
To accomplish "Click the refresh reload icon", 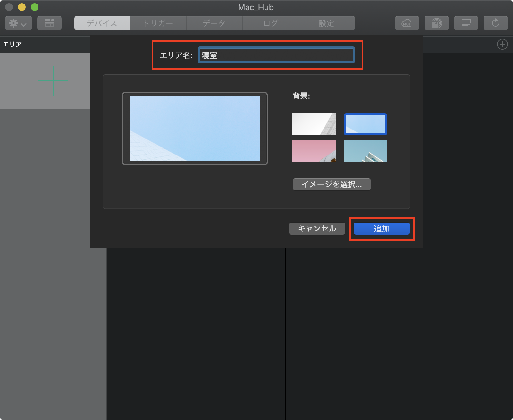I will pos(496,23).
